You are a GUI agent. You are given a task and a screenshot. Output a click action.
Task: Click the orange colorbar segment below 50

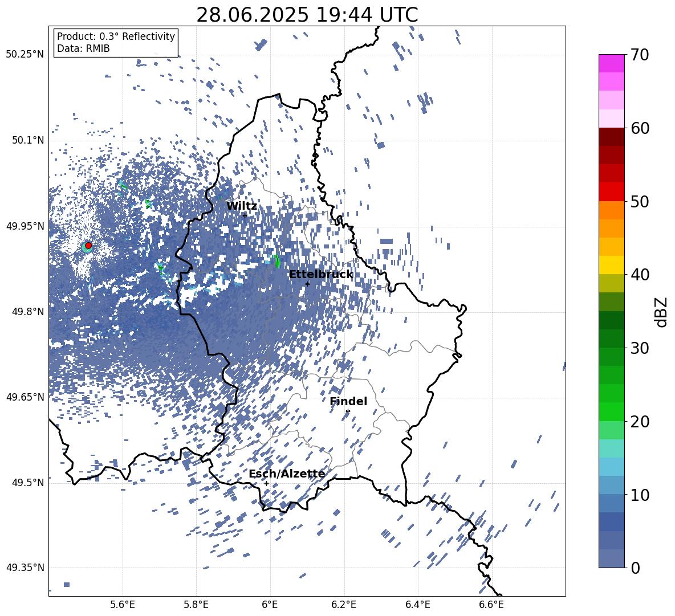[x=611, y=210]
